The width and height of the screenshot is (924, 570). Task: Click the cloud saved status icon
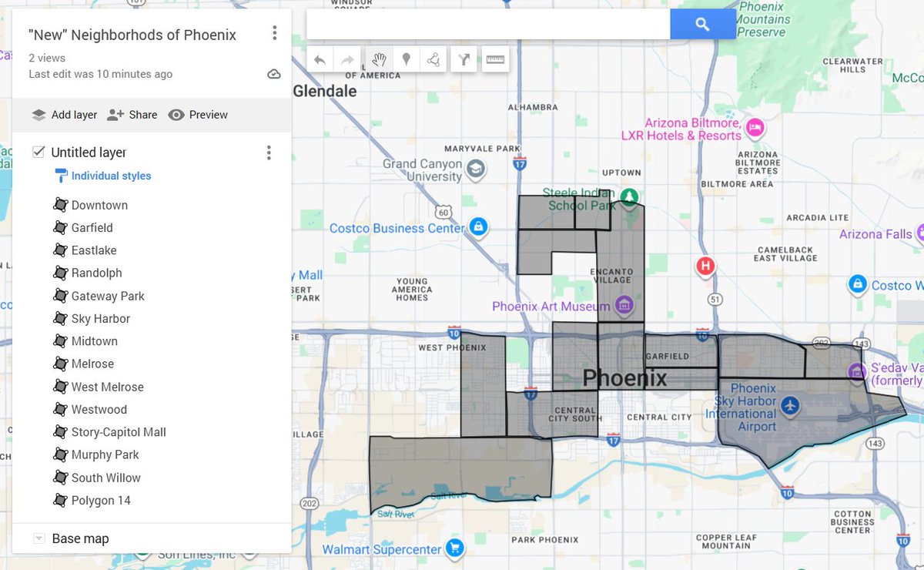[273, 74]
